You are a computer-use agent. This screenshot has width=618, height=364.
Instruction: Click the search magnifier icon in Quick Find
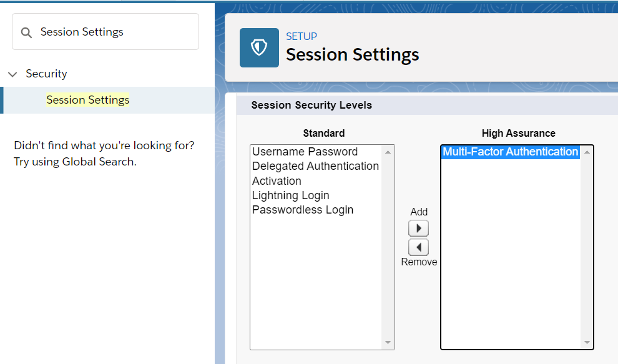[x=26, y=32]
